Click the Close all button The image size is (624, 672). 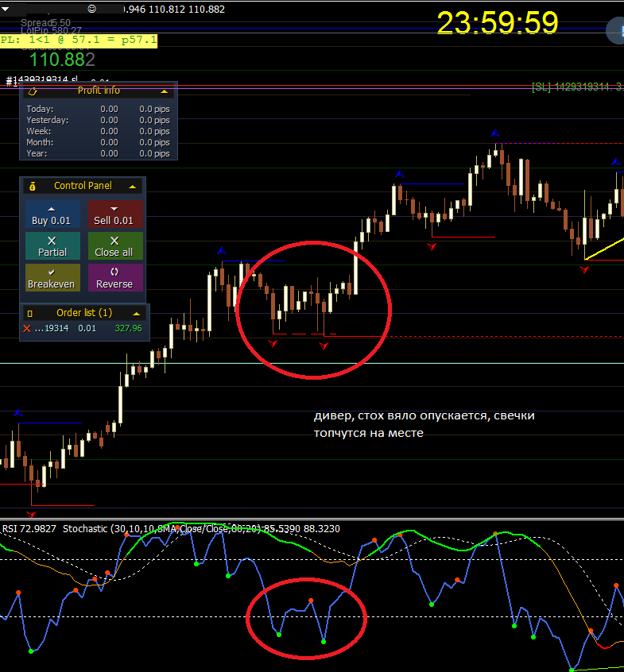115,246
